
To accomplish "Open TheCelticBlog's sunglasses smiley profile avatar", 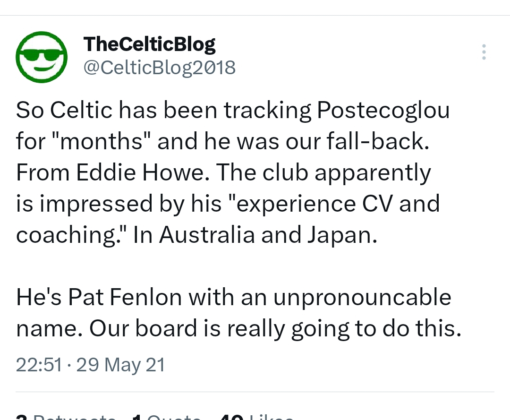I will click(42, 57).
